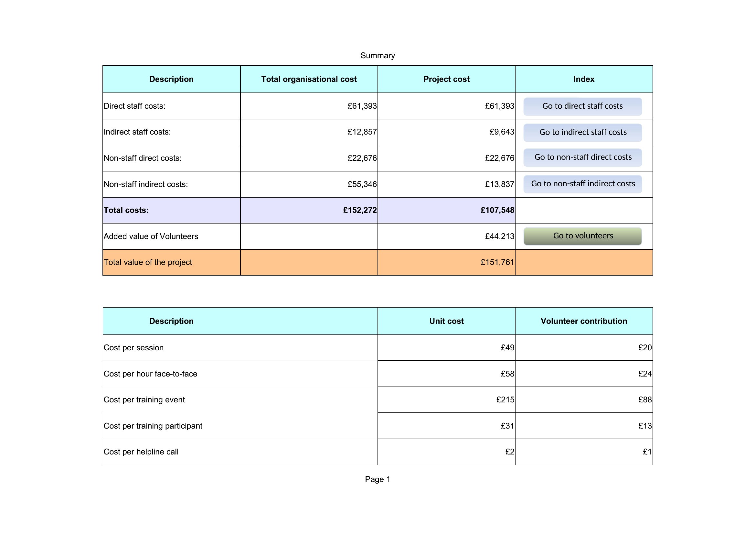Click the 'Page 1' footer text
This screenshot has width=756, height=535.
pyautogui.click(x=377, y=479)
